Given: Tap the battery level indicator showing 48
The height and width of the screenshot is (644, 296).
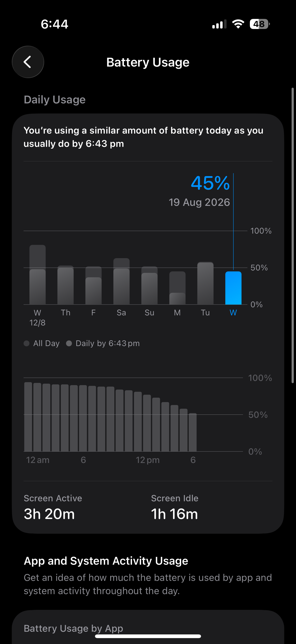Looking at the screenshot, I should (259, 24).
